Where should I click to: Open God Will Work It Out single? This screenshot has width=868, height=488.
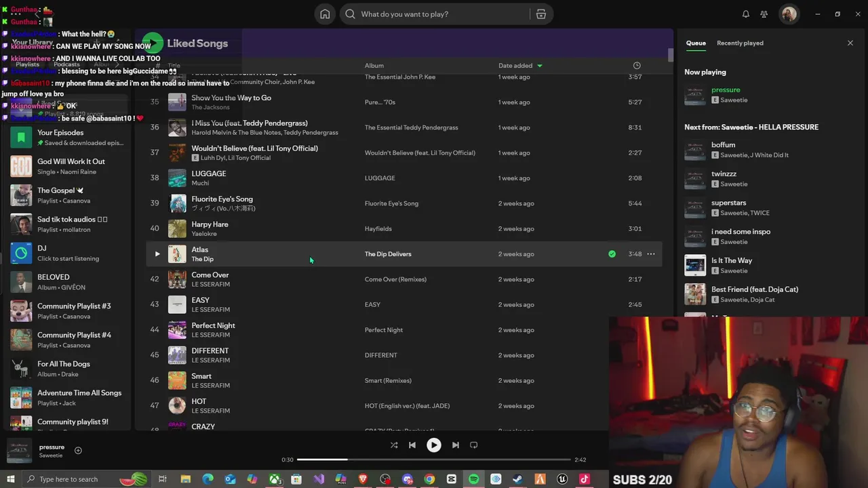[68, 166]
